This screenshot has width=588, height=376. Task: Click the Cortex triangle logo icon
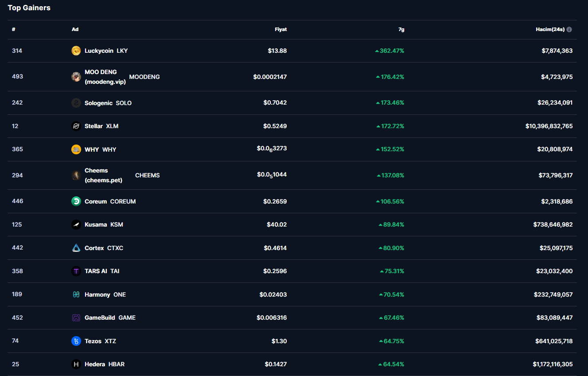(76, 248)
